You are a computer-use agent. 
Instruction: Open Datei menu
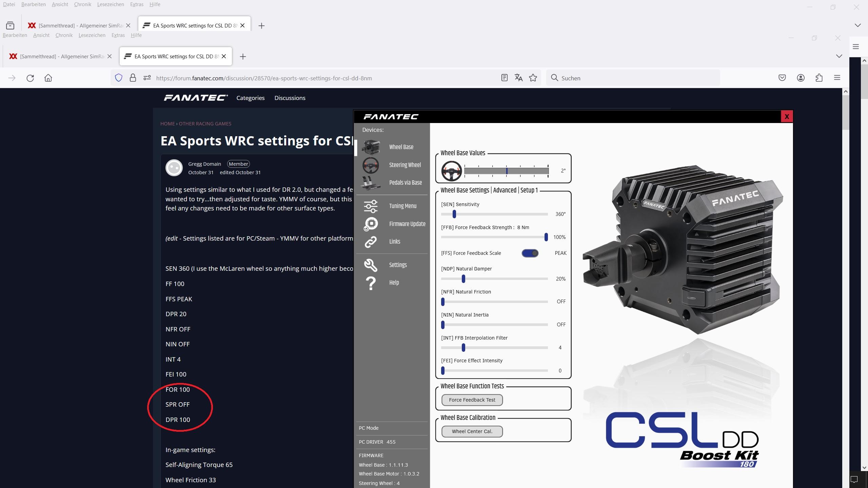[9, 4]
